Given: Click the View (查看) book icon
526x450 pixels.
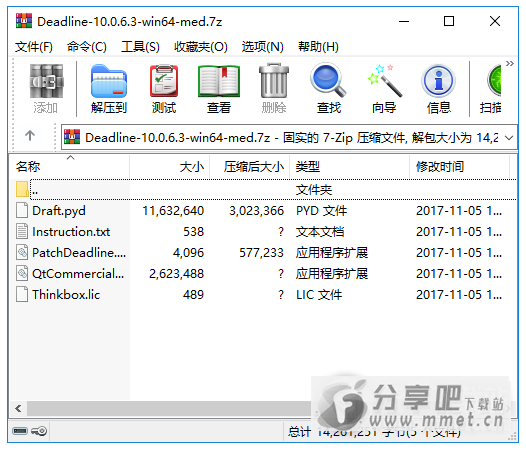Looking at the screenshot, I should click(219, 82).
